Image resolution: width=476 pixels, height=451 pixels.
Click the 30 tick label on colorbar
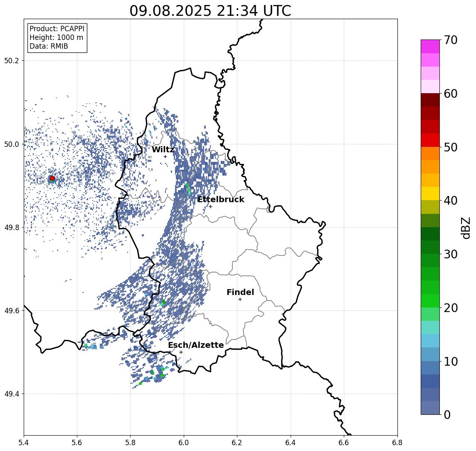[x=451, y=254]
